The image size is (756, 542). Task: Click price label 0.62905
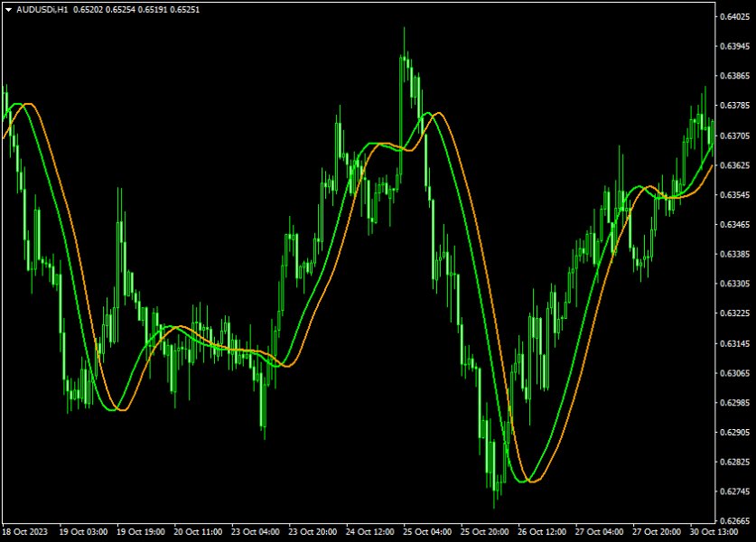pos(735,433)
